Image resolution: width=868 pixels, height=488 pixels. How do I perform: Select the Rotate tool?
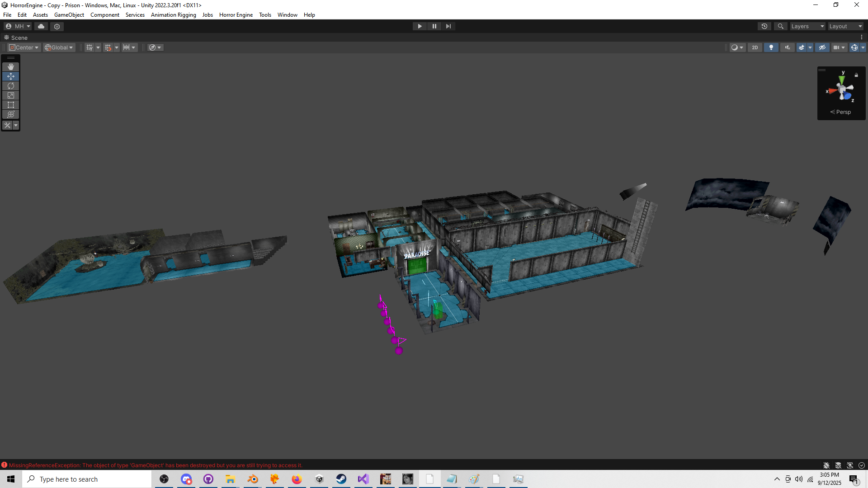(11, 86)
